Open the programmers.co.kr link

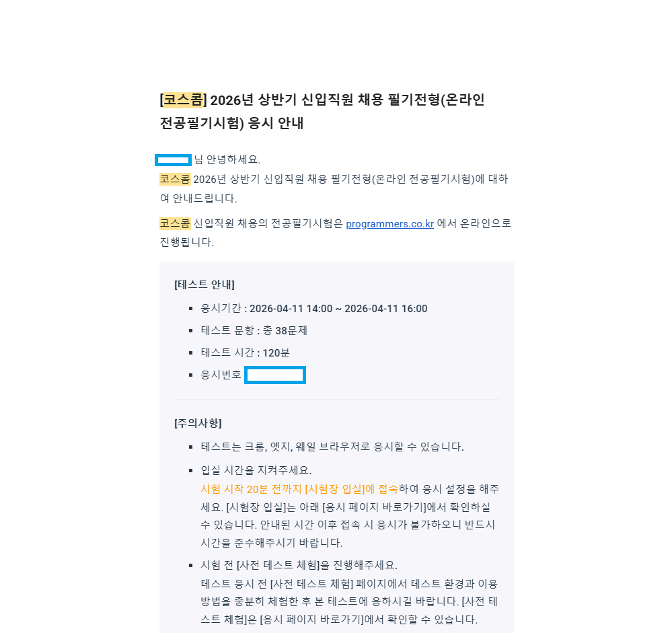pyautogui.click(x=389, y=224)
